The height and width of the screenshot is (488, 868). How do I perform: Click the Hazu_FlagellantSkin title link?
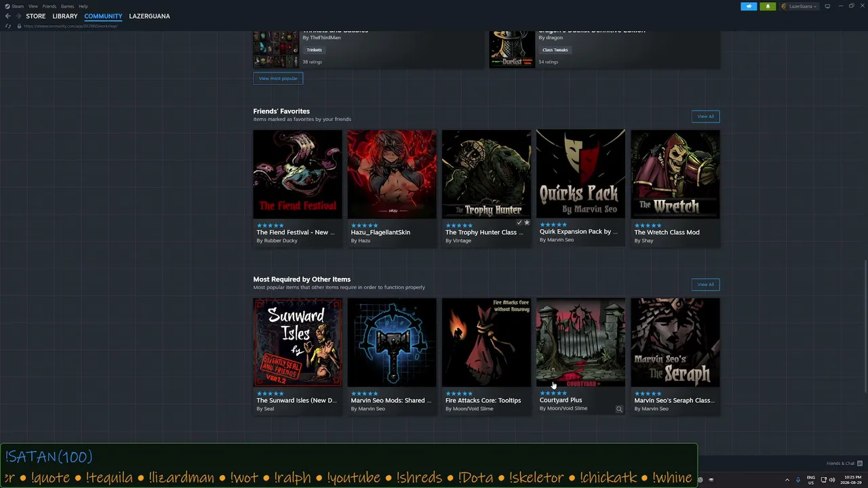(380, 232)
